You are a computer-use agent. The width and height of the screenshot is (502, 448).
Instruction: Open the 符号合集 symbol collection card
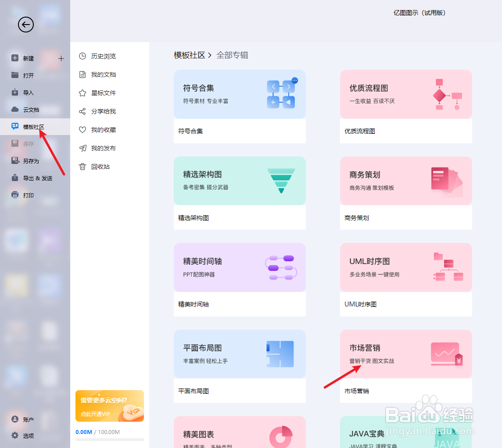240,93
